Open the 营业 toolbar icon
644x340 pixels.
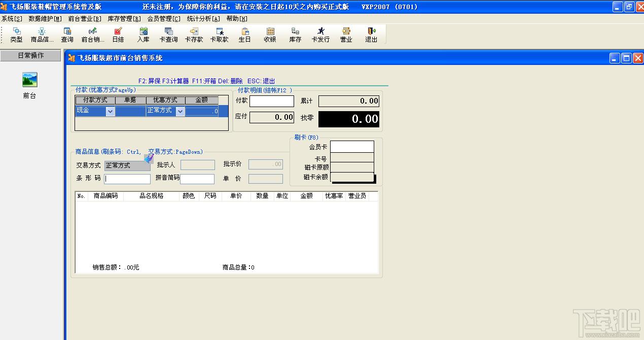(x=346, y=35)
